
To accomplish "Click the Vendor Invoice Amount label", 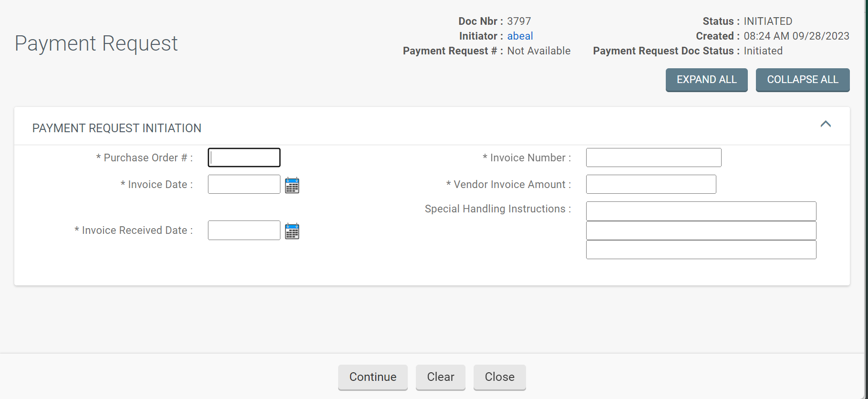I will pos(508,185).
